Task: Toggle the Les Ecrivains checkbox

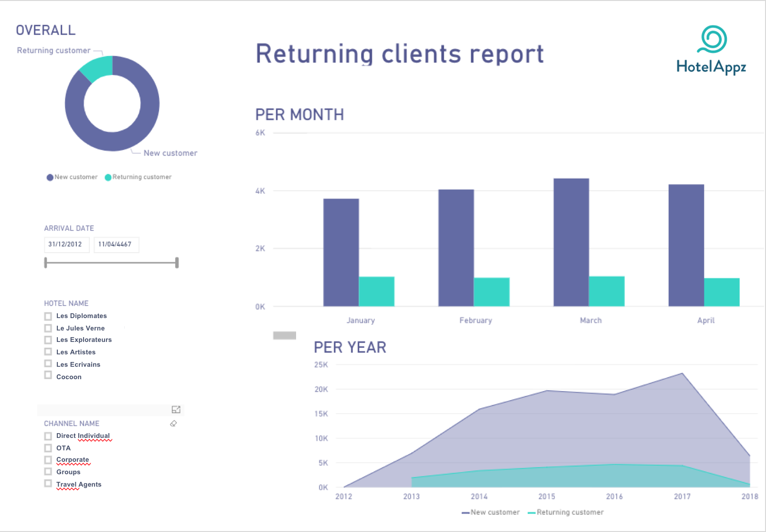Action: [48, 363]
